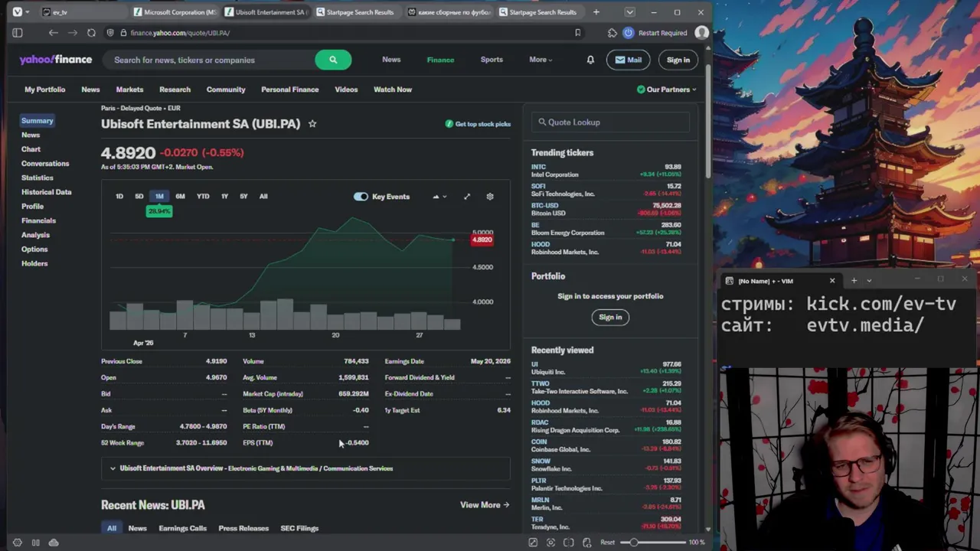
Task: Bookmark this page icon
Action: click(577, 33)
